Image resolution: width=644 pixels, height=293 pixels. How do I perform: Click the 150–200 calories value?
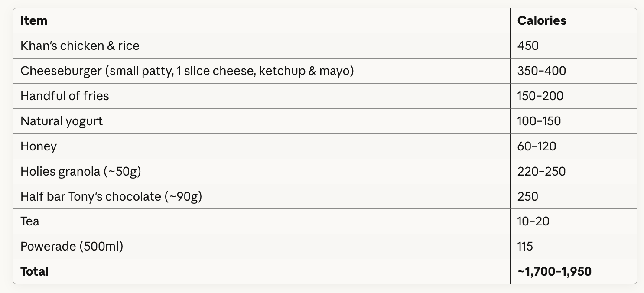pyautogui.click(x=540, y=96)
